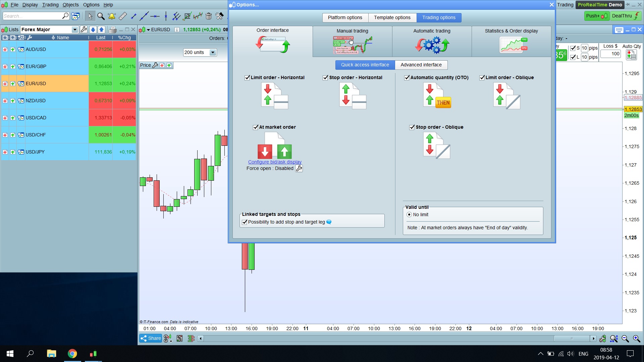Click the Advanced interface button
644x362 pixels.
click(x=421, y=65)
